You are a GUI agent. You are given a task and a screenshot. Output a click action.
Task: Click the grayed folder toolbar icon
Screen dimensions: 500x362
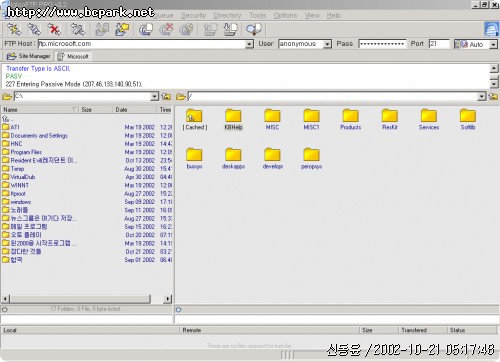click(x=102, y=29)
